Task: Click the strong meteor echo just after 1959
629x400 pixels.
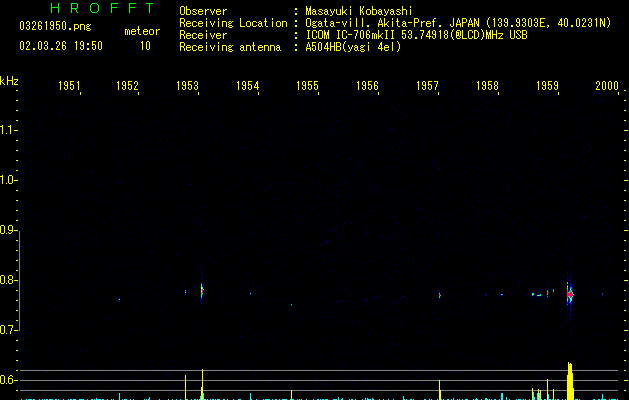Action: (570, 294)
